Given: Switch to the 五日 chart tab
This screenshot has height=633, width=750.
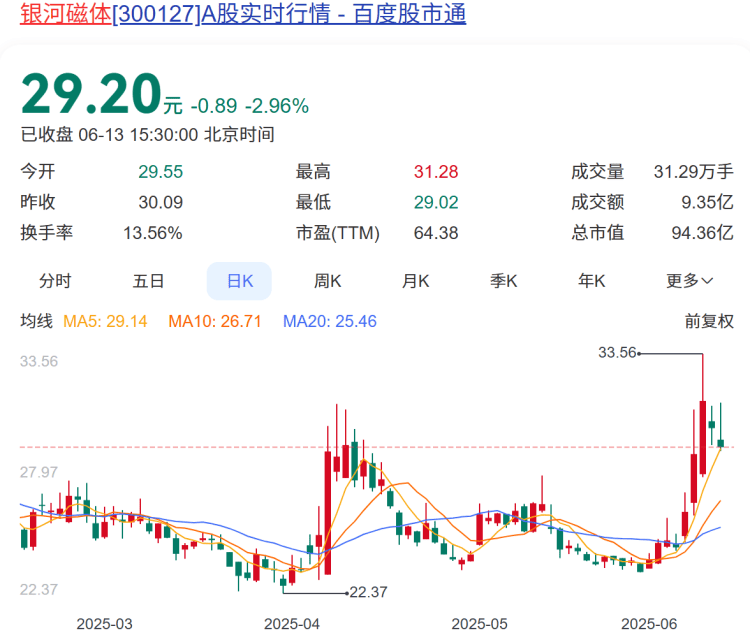Looking at the screenshot, I should coord(148,281).
